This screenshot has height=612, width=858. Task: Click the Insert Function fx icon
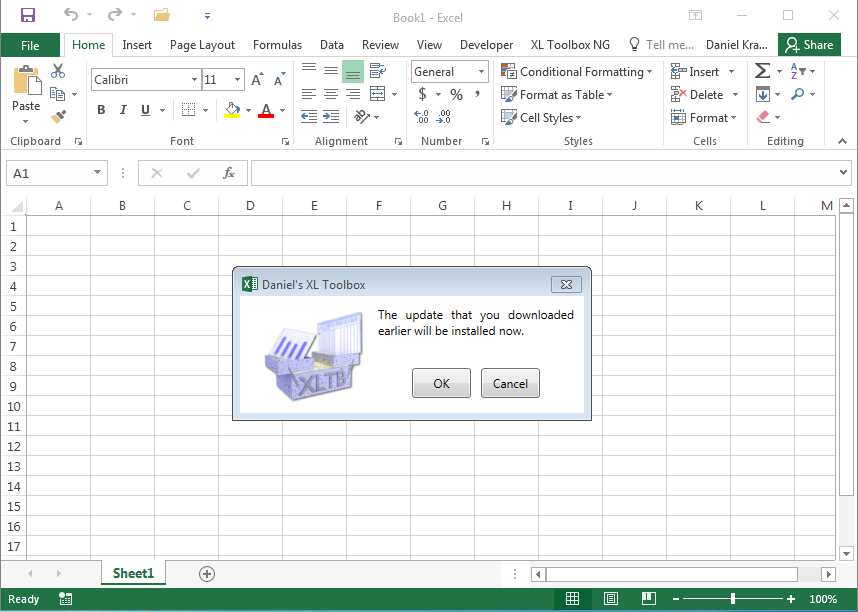(x=229, y=174)
